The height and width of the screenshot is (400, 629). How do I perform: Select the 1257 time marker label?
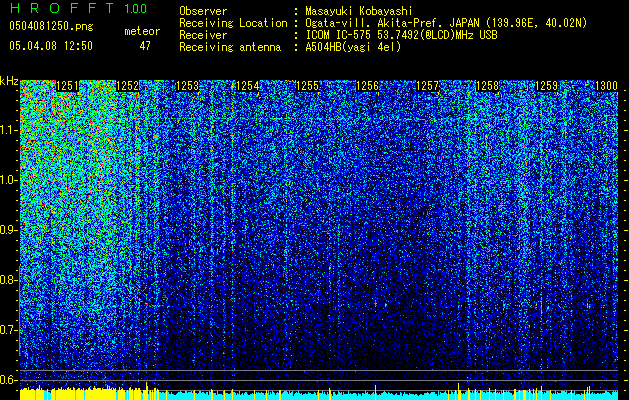coord(428,86)
